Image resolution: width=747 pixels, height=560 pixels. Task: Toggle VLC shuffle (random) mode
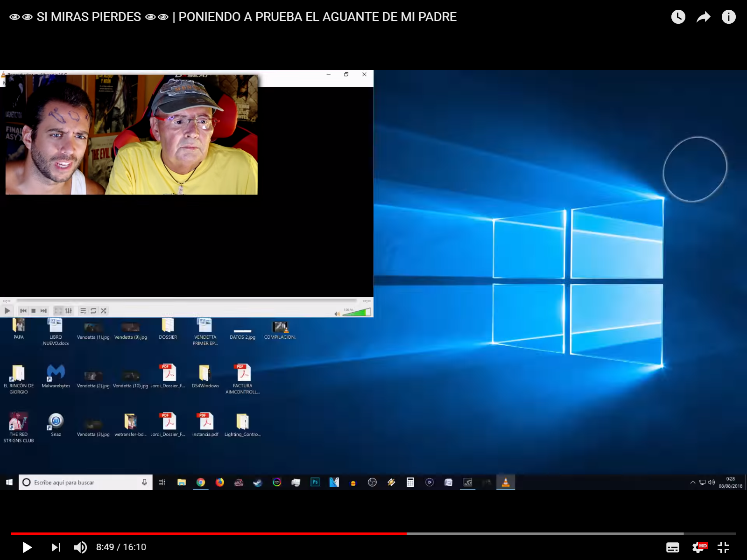point(104,311)
